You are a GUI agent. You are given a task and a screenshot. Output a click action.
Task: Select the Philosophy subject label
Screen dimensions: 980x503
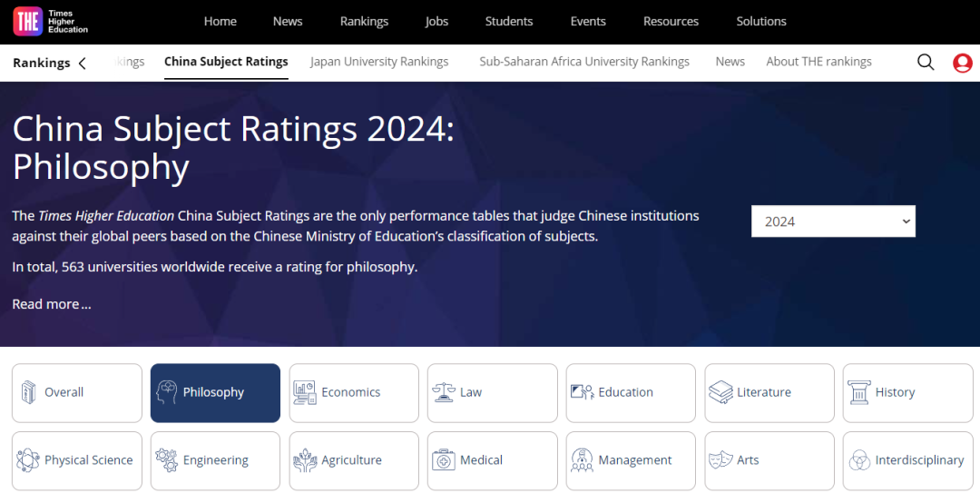[x=214, y=392]
